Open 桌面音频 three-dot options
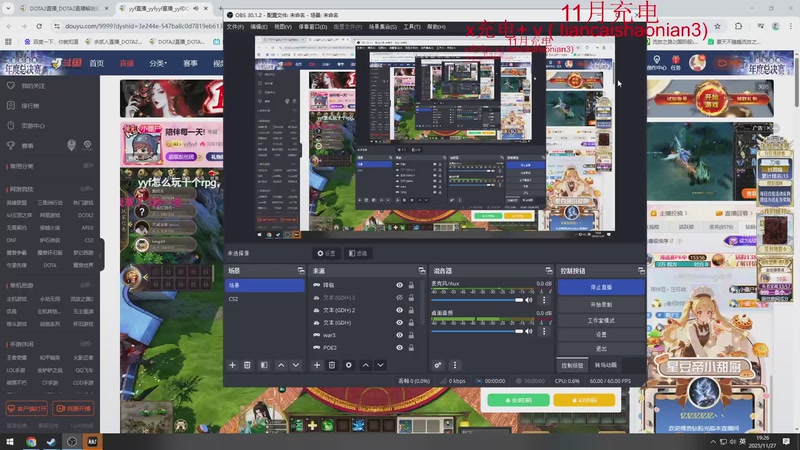 [544, 332]
